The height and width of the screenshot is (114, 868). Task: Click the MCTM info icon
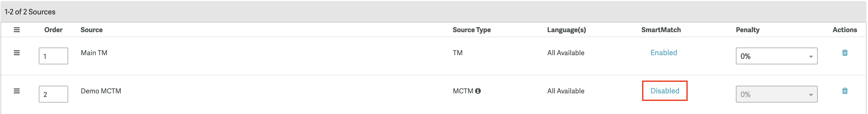478,91
